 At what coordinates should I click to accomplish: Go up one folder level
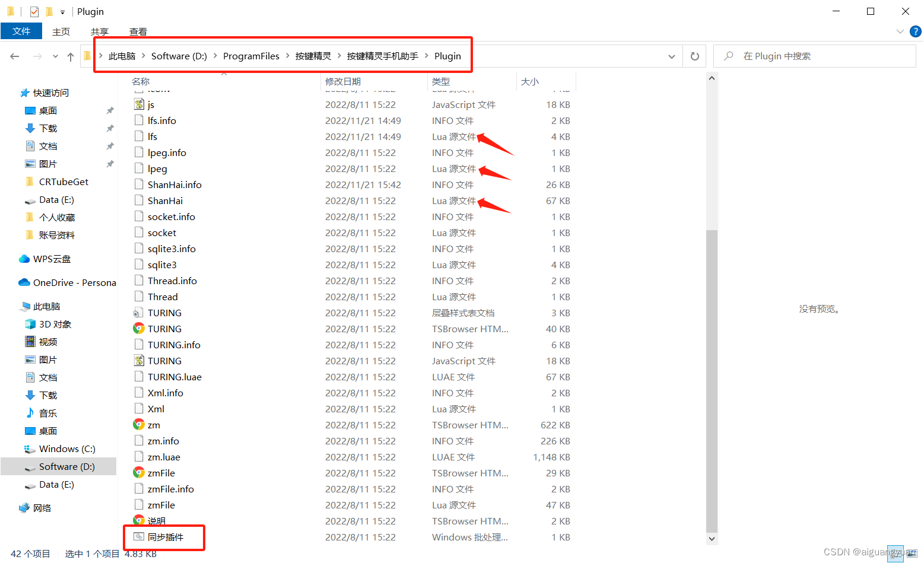[71, 56]
